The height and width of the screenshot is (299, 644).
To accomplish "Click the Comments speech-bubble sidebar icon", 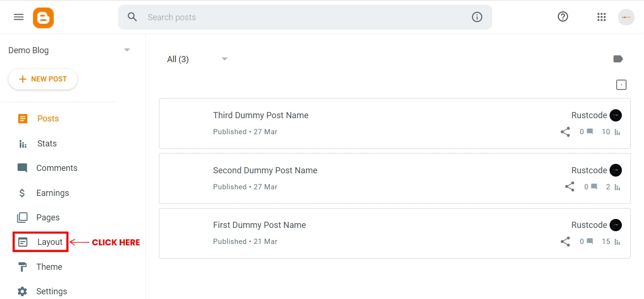I will click(x=23, y=168).
